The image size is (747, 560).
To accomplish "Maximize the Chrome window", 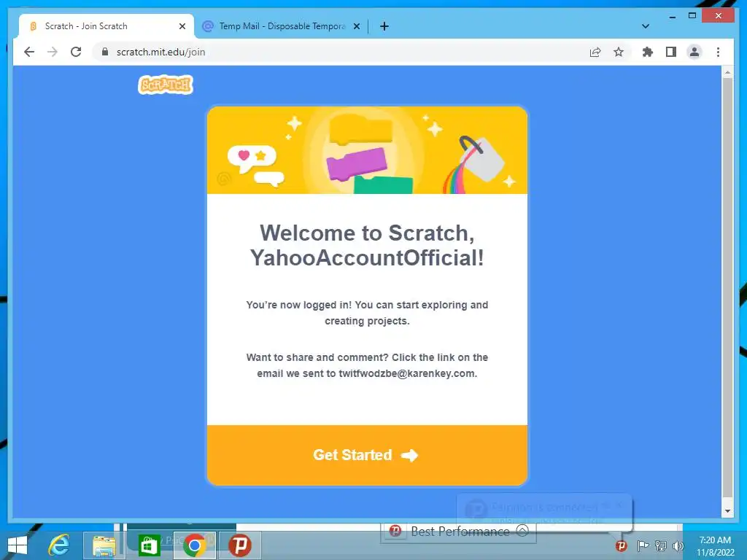I will 692,16.
